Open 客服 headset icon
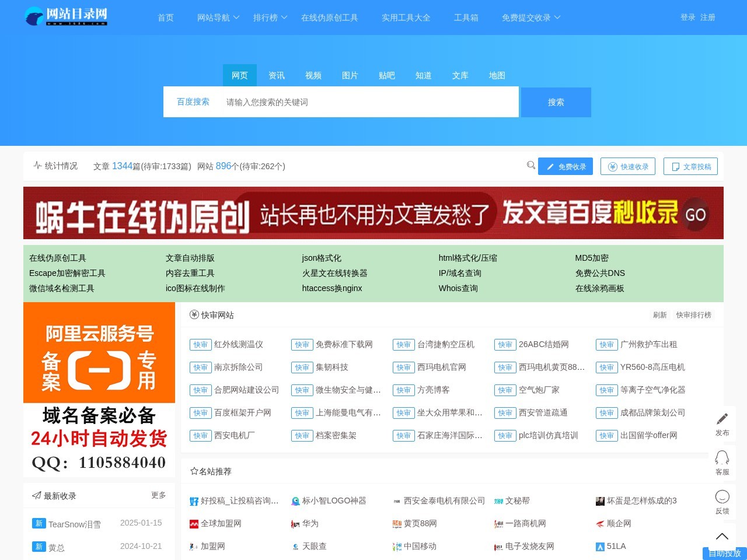 722,457
